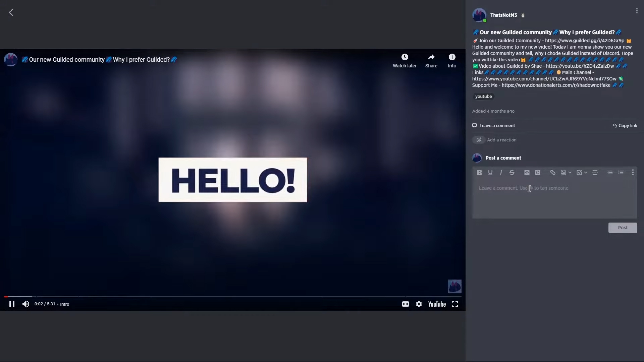
Task: Click the 'Added 4 months ago' text
Action: point(493,111)
